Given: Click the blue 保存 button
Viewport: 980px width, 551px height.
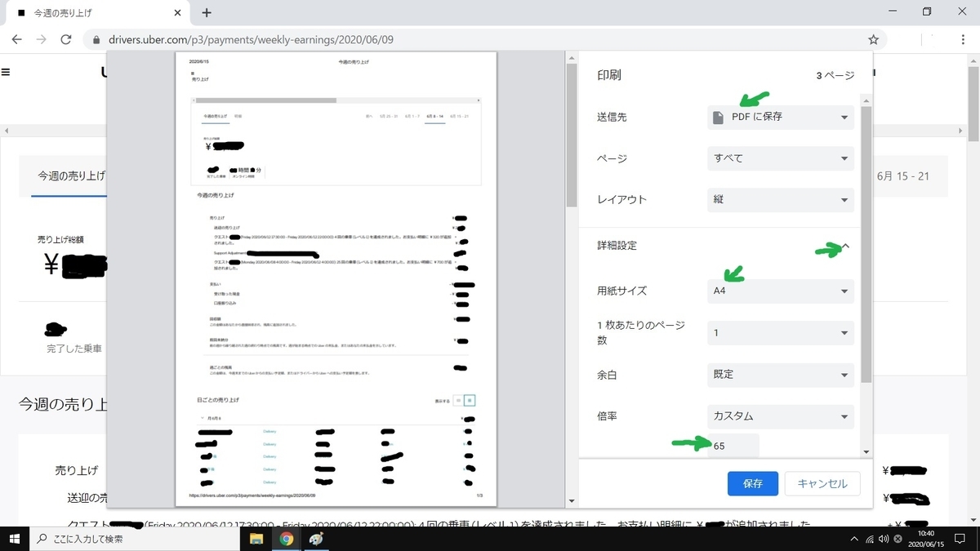Looking at the screenshot, I should [753, 483].
